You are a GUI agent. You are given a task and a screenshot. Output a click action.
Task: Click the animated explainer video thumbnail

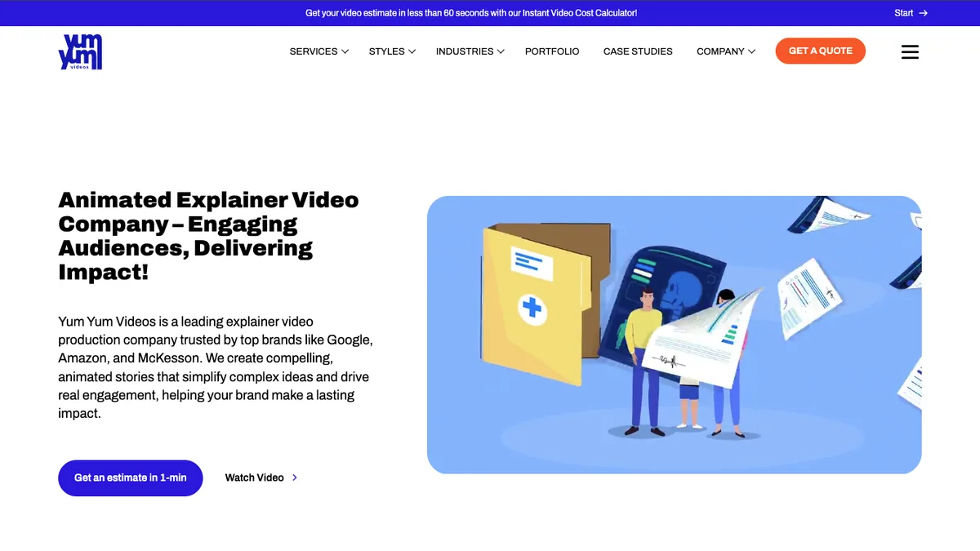(x=674, y=335)
